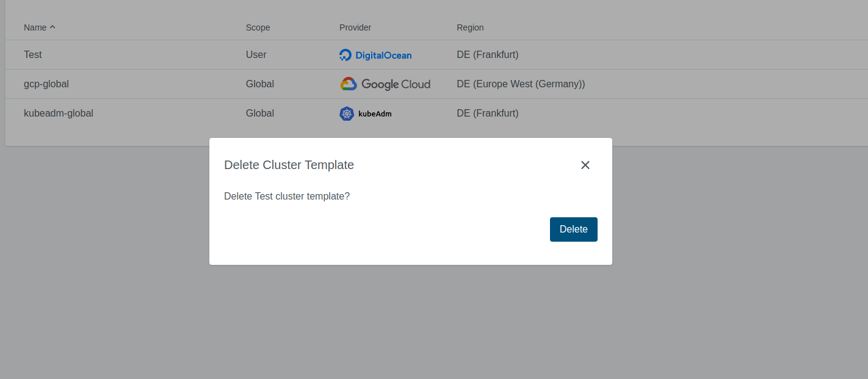Click the Region column header
The height and width of the screenshot is (379, 868).
click(x=470, y=27)
